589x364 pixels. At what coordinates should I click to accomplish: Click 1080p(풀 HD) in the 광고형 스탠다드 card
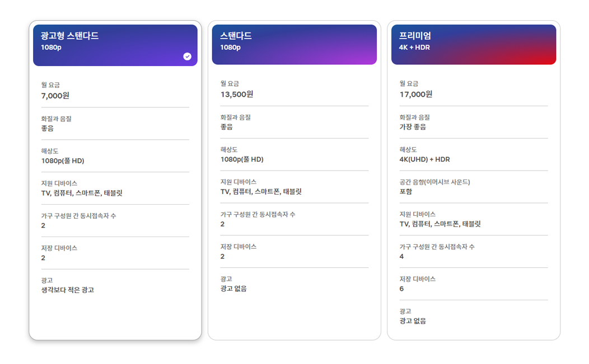[63, 160]
